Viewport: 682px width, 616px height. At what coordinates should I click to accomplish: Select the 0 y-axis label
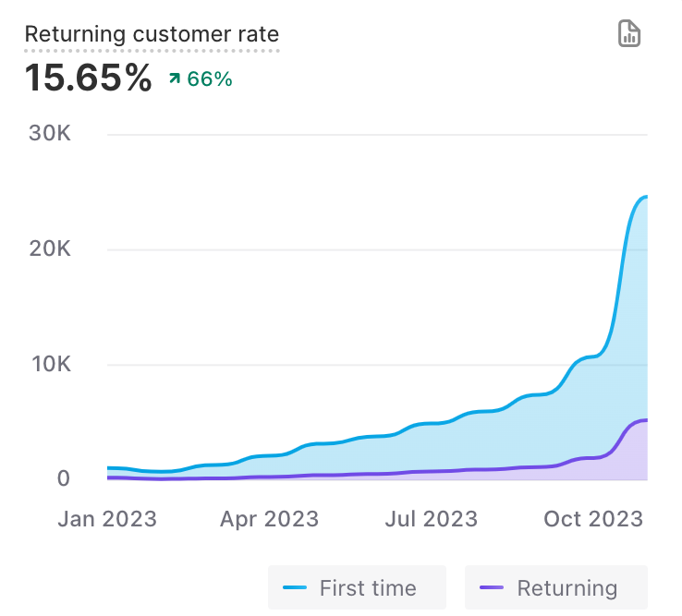(63, 478)
